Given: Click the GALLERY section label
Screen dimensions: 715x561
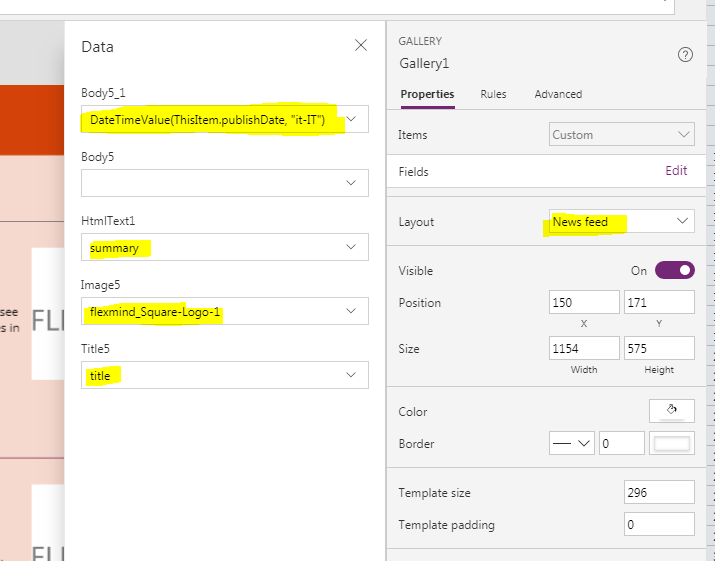Looking at the screenshot, I should (420, 41).
